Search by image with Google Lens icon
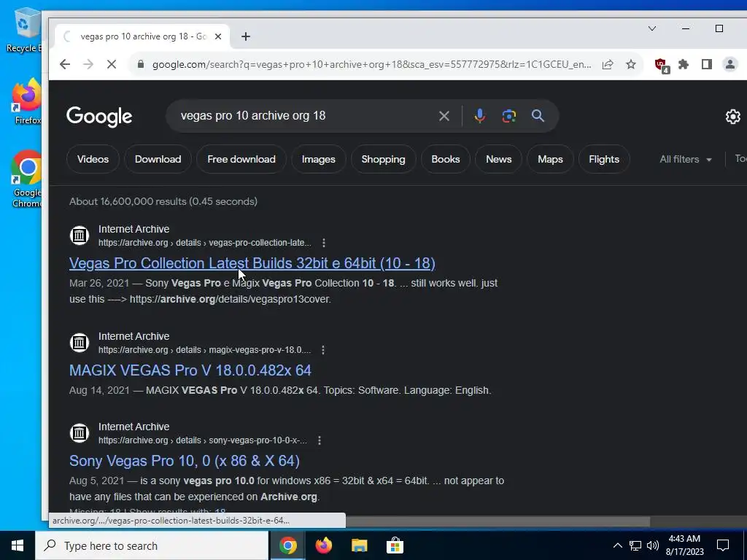The image size is (747, 560). click(508, 116)
